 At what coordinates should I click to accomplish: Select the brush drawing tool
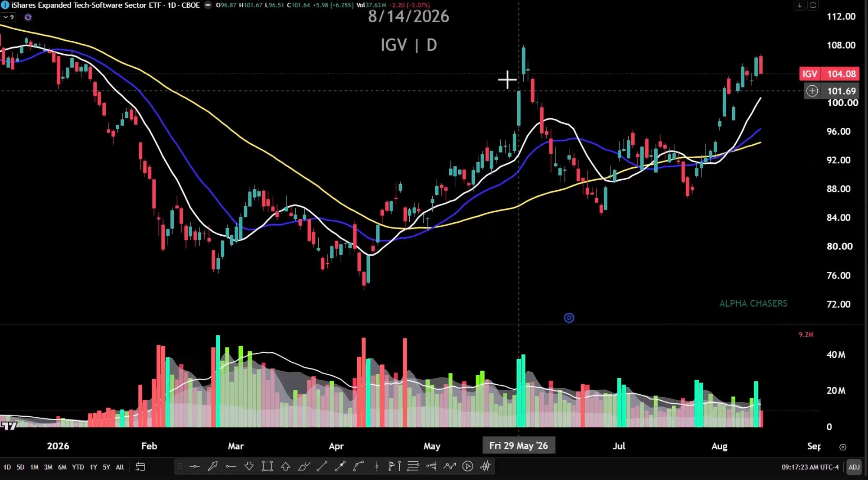pos(304,467)
